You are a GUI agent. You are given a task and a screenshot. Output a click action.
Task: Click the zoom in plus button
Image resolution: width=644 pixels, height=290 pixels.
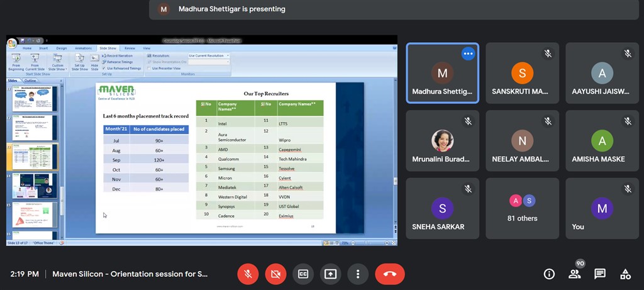387,243
